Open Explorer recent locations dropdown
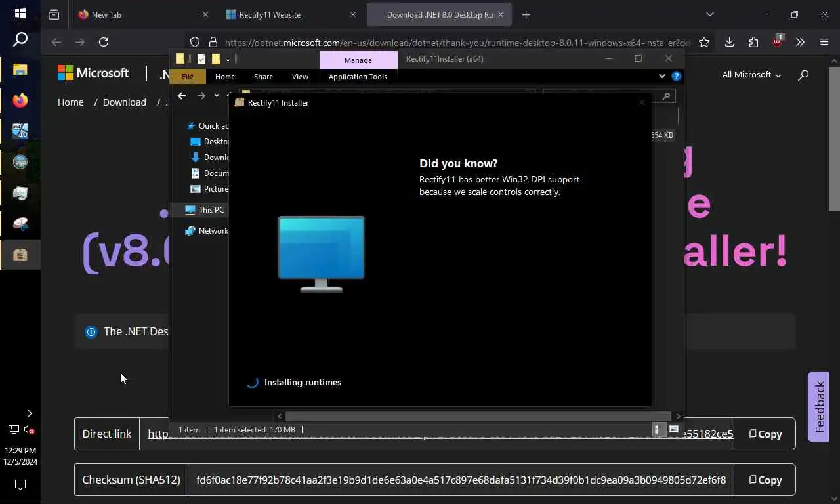The image size is (840, 504). pyautogui.click(x=217, y=96)
